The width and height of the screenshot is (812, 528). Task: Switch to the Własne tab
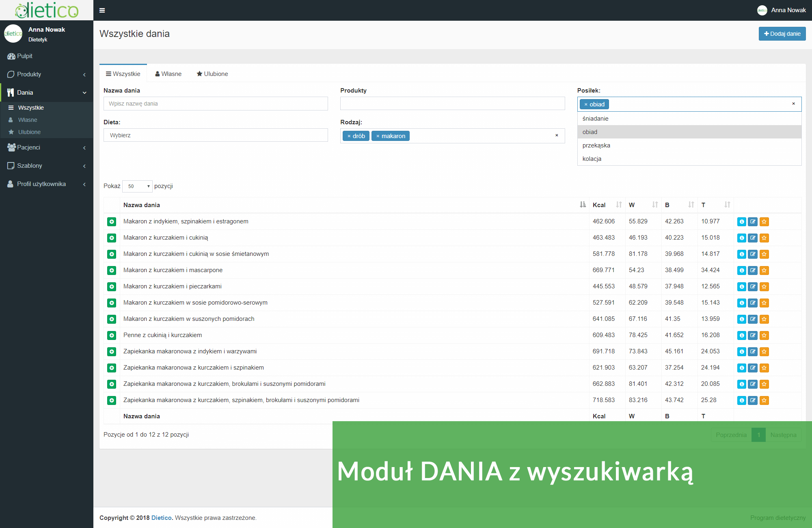(168, 74)
